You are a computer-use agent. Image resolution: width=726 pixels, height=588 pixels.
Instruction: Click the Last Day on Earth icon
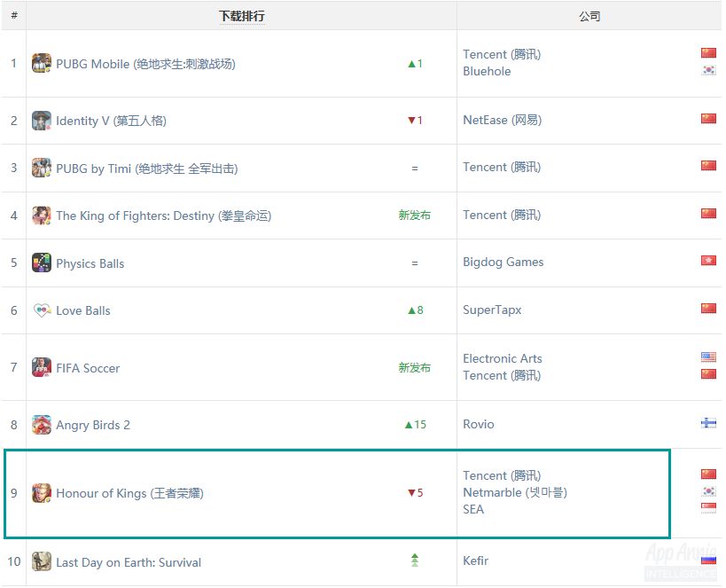point(41,561)
